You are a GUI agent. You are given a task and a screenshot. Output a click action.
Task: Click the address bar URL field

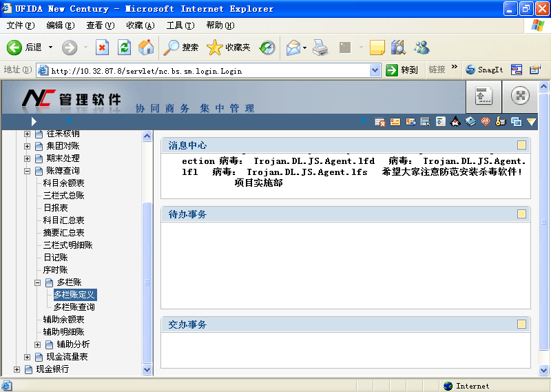point(209,71)
